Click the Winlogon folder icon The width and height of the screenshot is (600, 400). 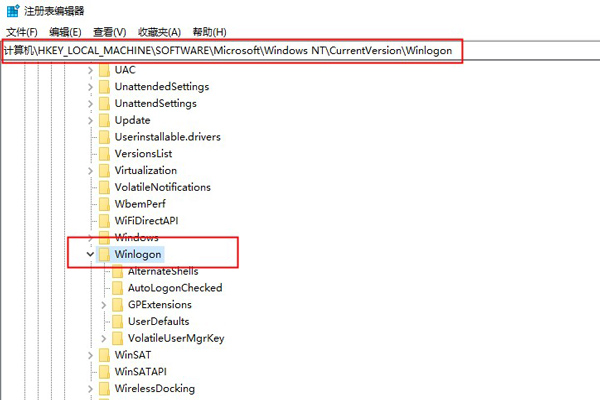pos(104,254)
